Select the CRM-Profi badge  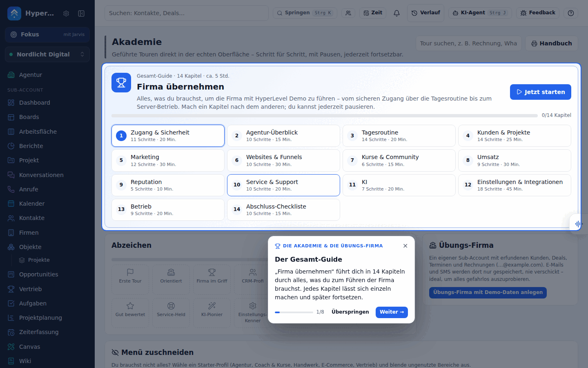click(251, 280)
